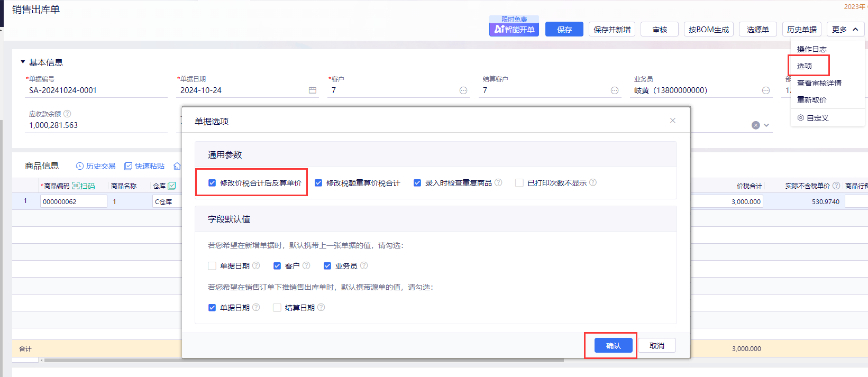
Task: Click the 价税合计 cell 3,000.000
Action: pos(727,201)
